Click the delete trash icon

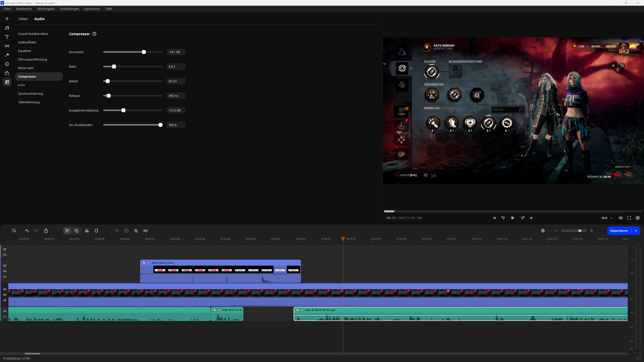[x=46, y=231]
